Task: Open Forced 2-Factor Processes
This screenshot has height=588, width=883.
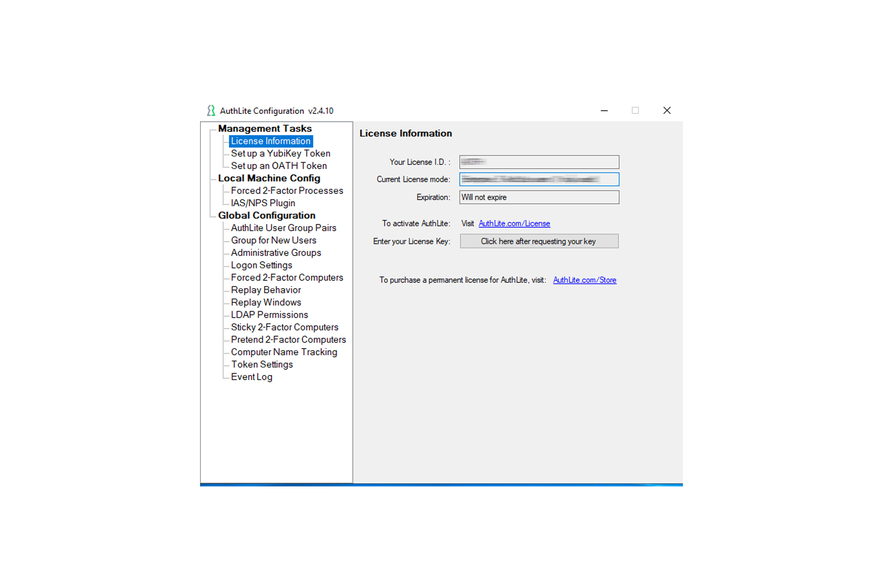Action: 287,191
